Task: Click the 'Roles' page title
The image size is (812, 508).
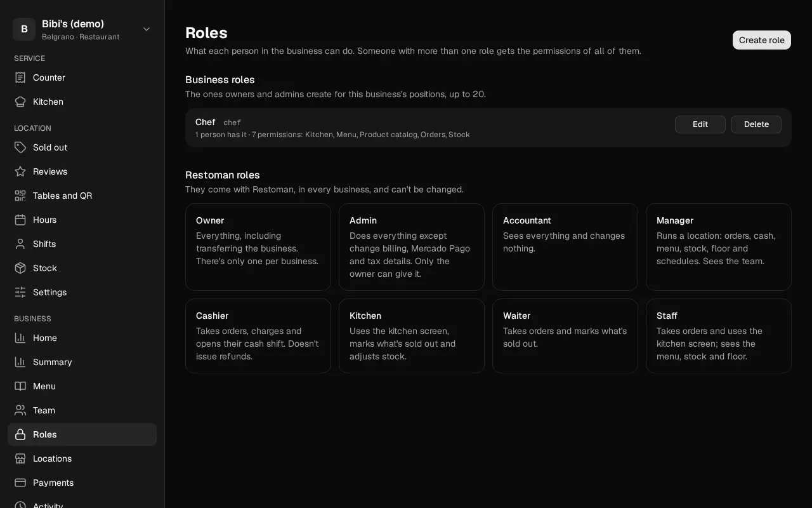Action: pos(206,33)
